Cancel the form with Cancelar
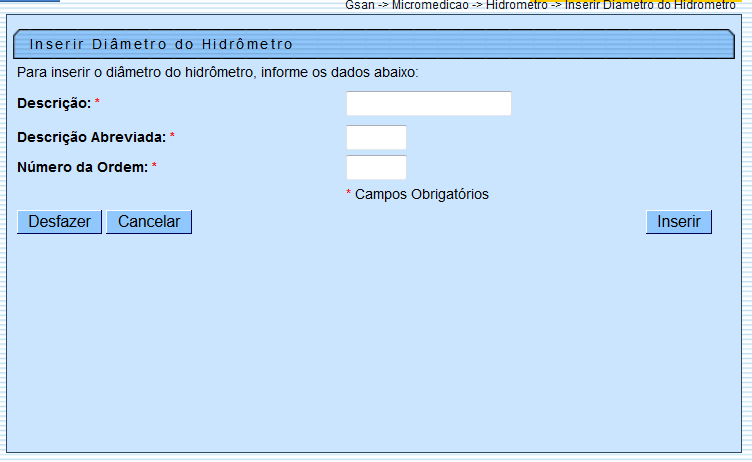 [149, 222]
